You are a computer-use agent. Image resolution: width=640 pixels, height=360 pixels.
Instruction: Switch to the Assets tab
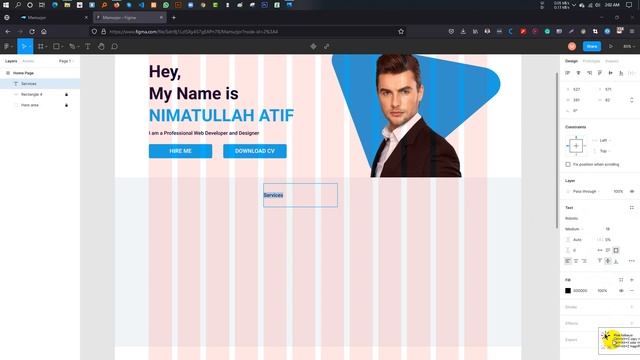click(x=28, y=61)
